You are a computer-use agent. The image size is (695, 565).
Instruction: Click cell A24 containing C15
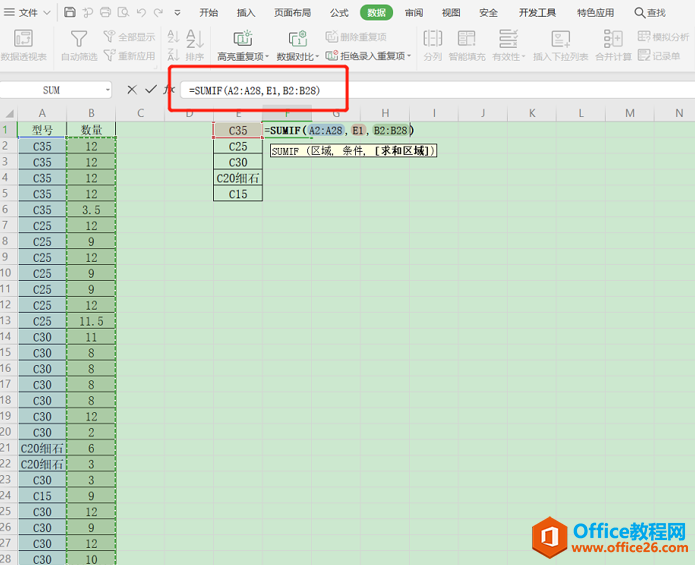(x=42, y=496)
